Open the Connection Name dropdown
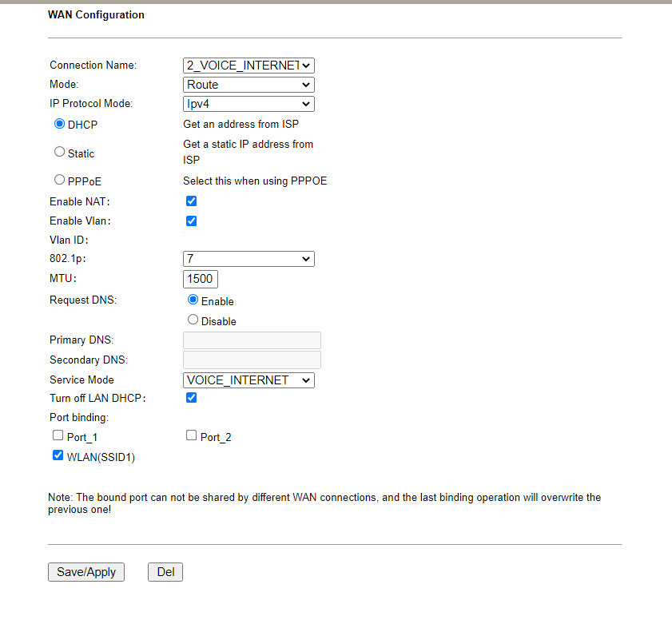 coord(249,66)
